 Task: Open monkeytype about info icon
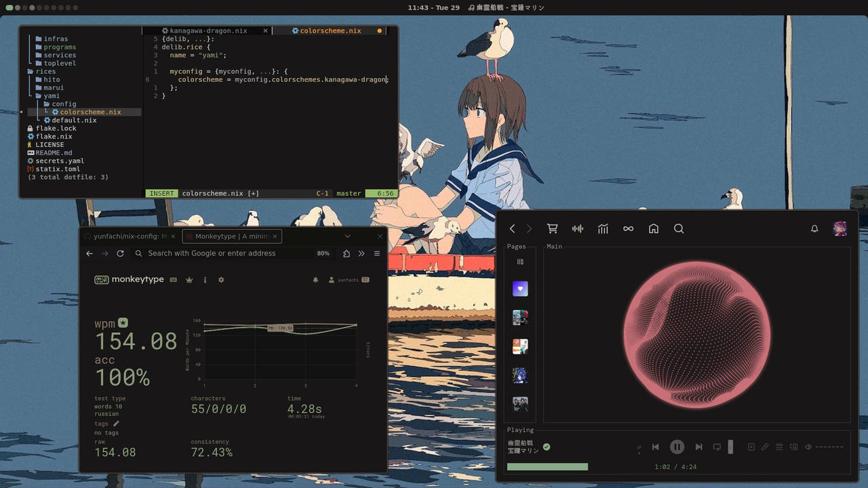coord(205,279)
